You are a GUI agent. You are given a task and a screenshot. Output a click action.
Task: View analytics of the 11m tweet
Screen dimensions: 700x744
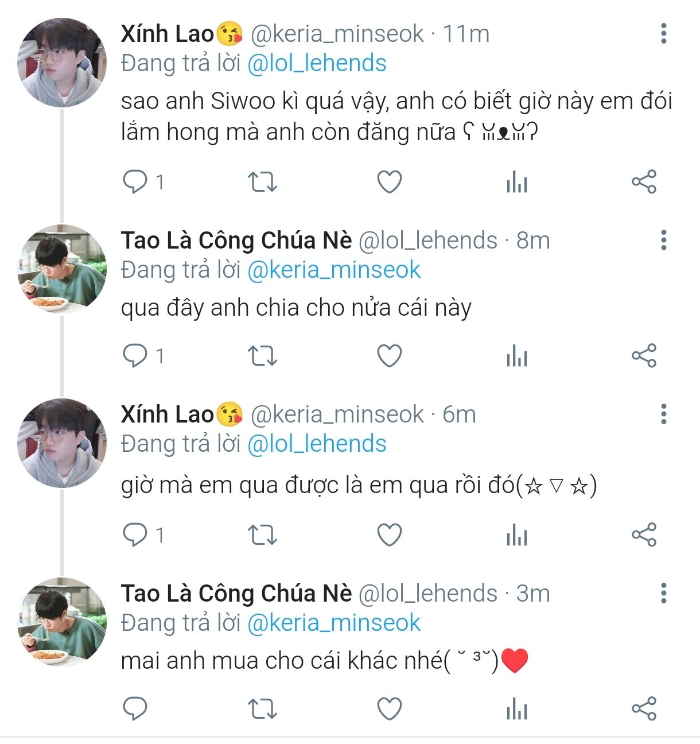point(516,183)
